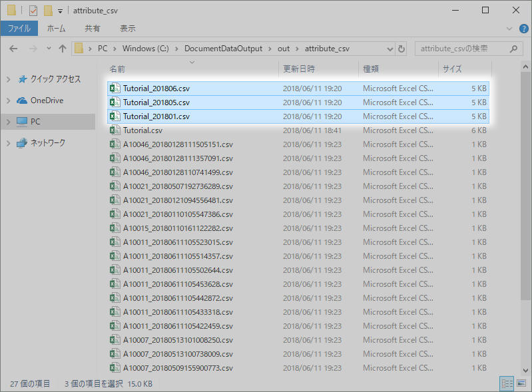Click the out breadcrumb segment
This screenshot has width=532, height=392.
pyautogui.click(x=284, y=49)
